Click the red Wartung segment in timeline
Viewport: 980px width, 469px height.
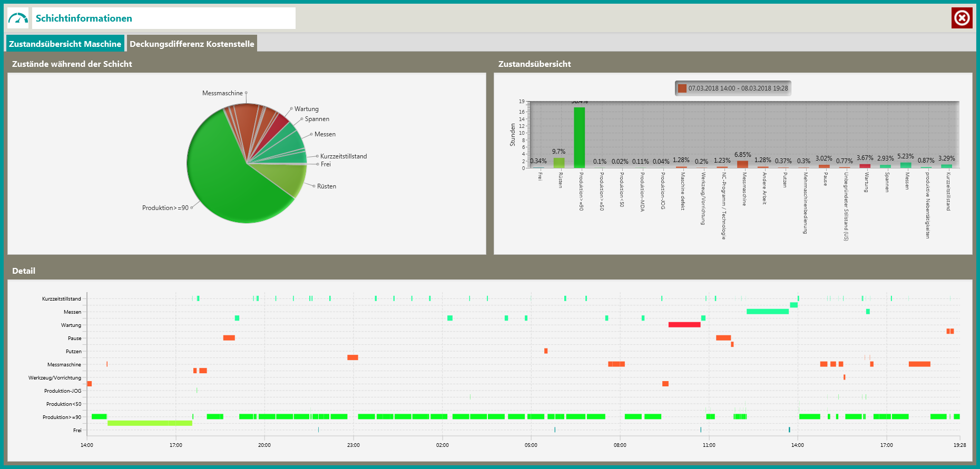point(684,325)
